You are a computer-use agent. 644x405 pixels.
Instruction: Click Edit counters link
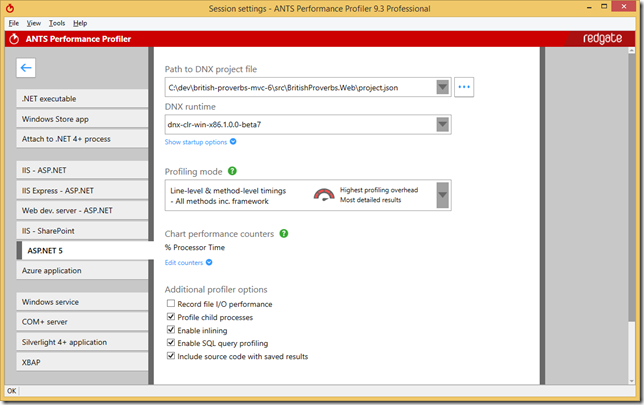point(184,262)
